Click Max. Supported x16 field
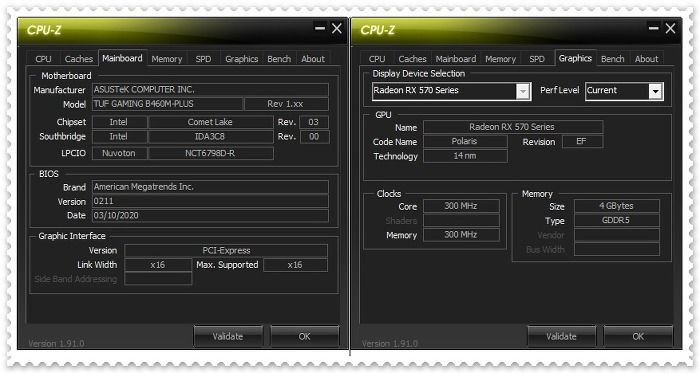Screen dimensions: 700x373 click(x=295, y=265)
